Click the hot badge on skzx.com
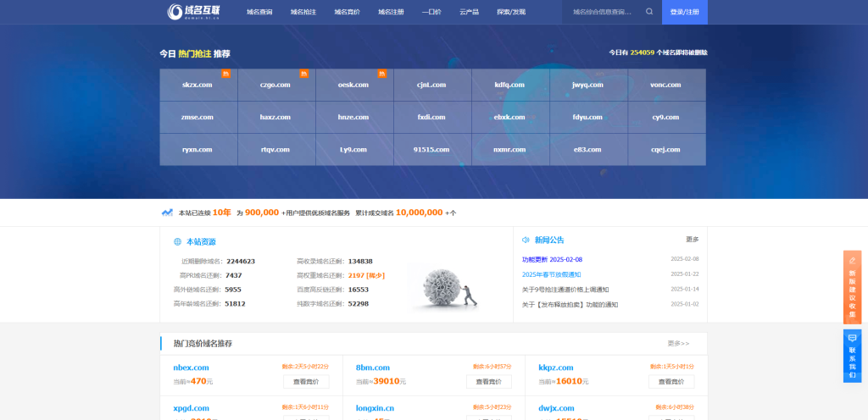 point(225,74)
